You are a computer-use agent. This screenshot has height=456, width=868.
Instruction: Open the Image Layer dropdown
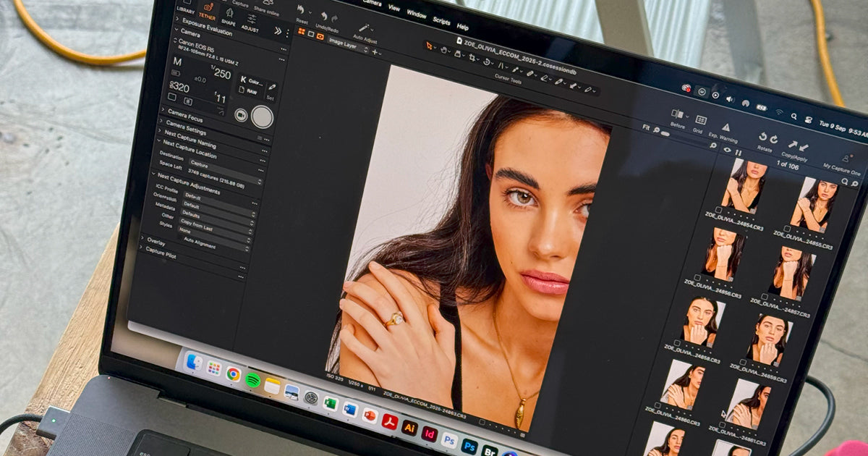coord(348,43)
